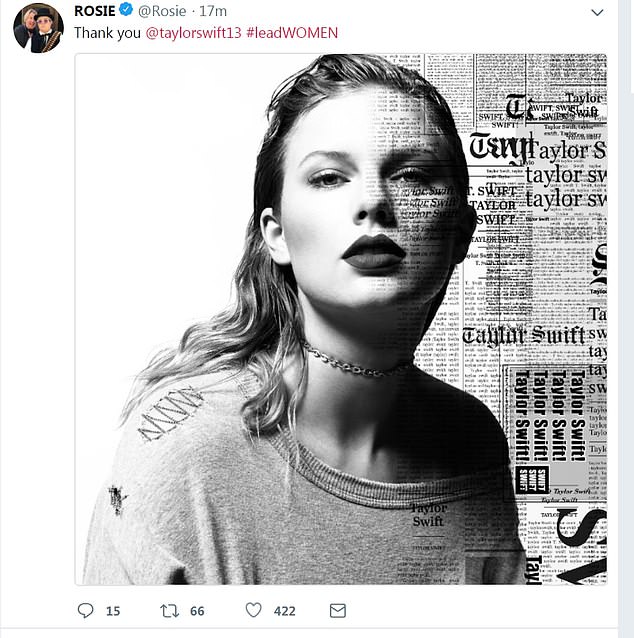
Task: Open Rosie's profile picture avatar
Action: coord(38,28)
